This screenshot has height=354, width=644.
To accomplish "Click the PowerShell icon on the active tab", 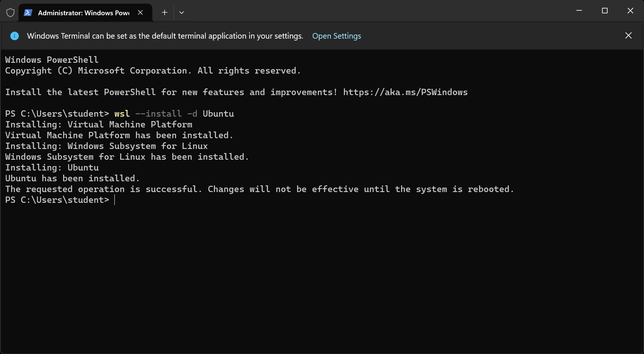I will 27,12.
